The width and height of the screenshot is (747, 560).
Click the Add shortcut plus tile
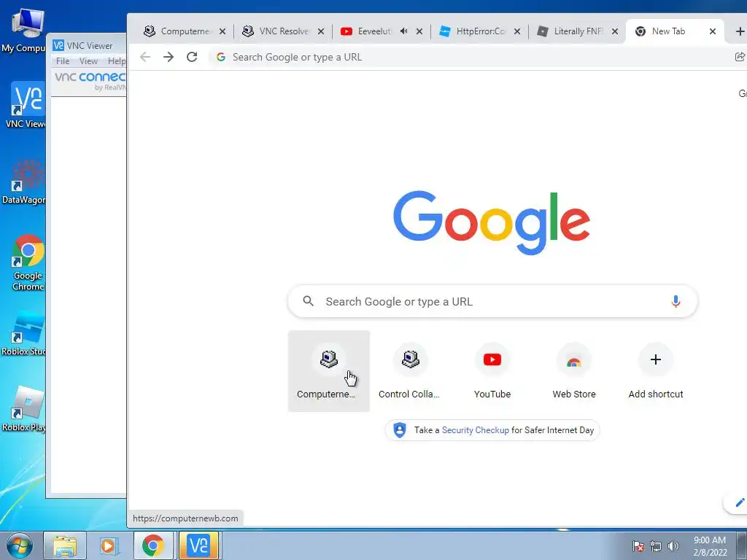point(656,371)
